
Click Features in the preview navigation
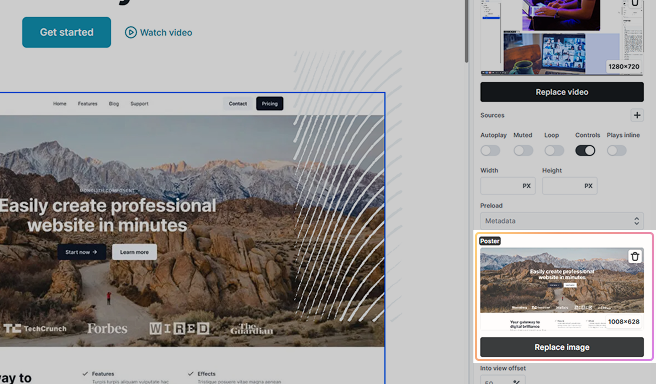(87, 104)
